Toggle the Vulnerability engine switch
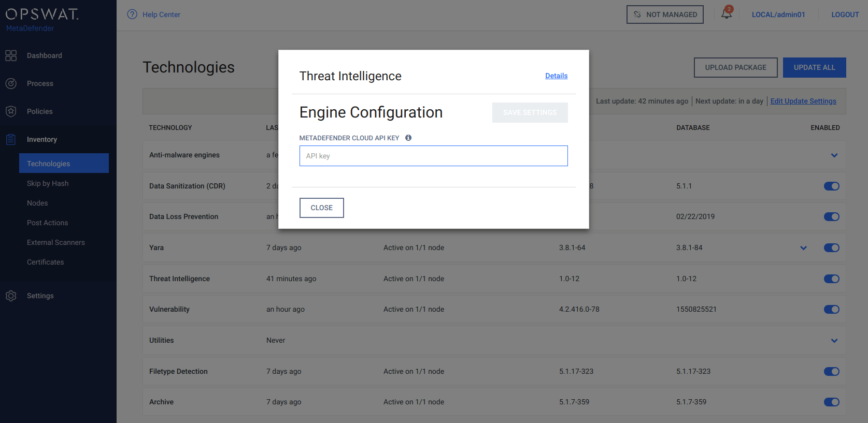The width and height of the screenshot is (868, 423). 832,309
